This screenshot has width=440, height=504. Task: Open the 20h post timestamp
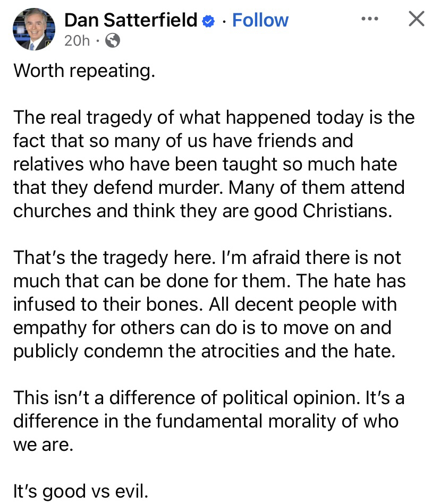coord(77,41)
